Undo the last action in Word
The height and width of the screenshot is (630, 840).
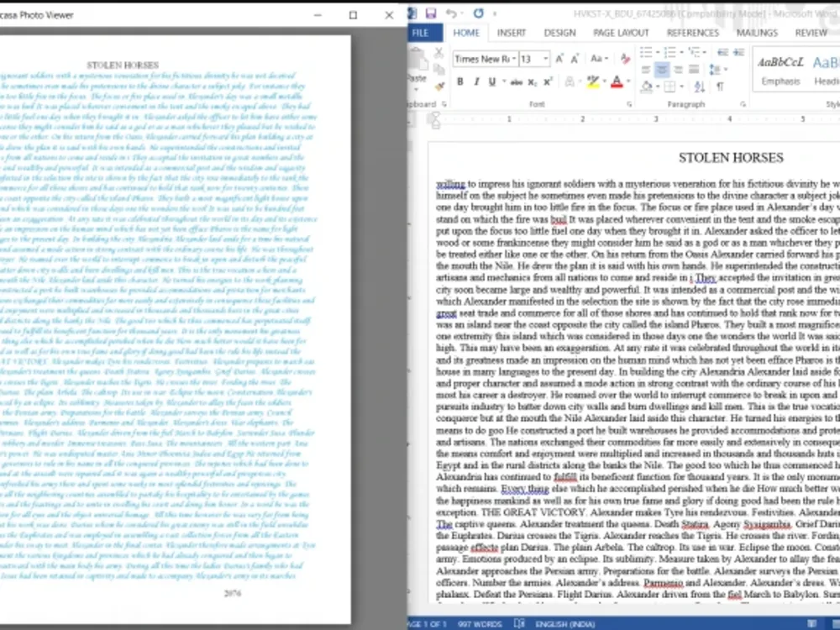[x=451, y=13]
